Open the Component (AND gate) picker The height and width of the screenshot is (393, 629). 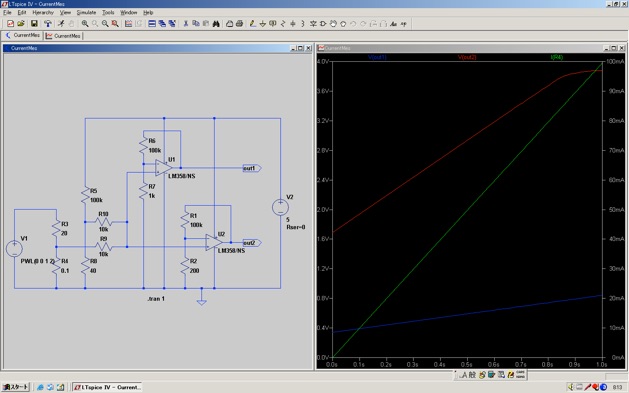point(323,24)
